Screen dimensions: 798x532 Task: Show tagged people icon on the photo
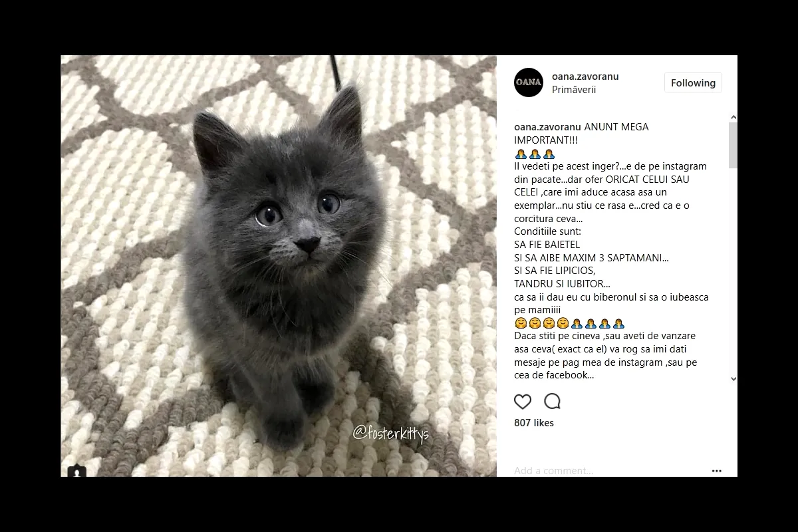[77, 471]
